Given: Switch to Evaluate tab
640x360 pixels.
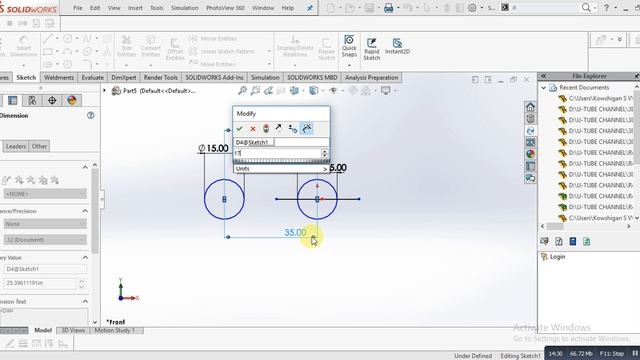Looking at the screenshot, I should pos(92,78).
